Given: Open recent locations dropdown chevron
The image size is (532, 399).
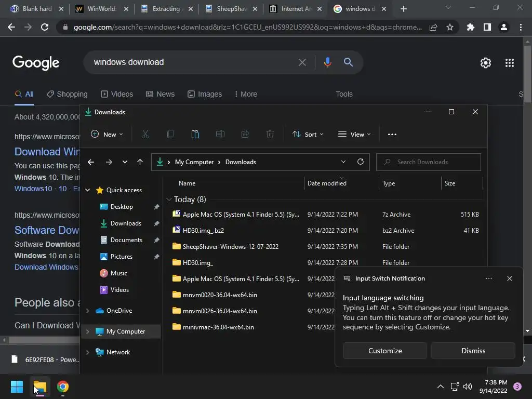Looking at the screenshot, I should coord(125,162).
